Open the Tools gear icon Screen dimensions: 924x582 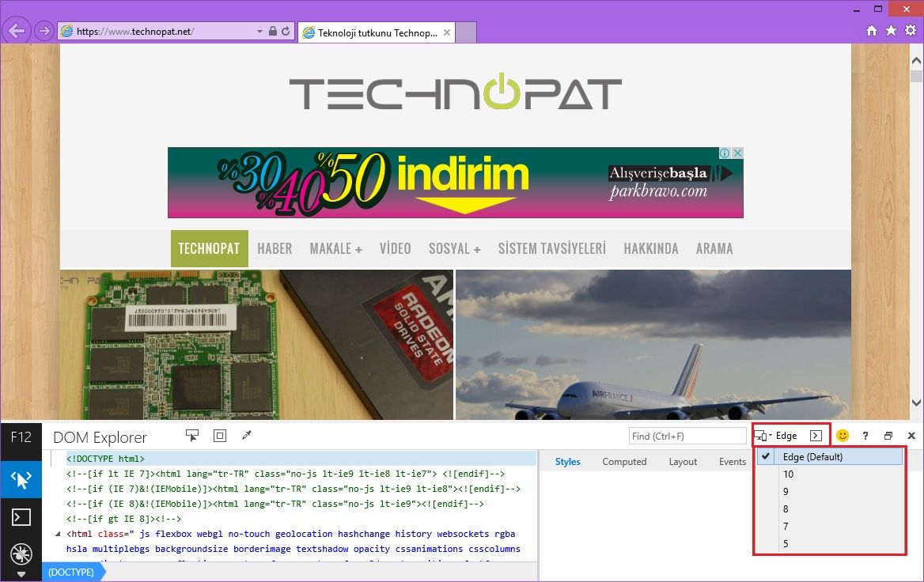911,31
